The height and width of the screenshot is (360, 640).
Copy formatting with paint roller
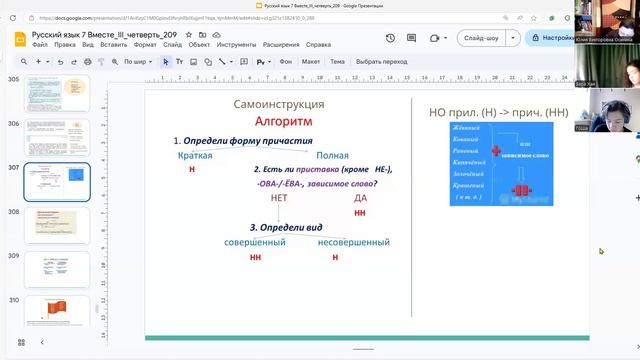coord(101,62)
